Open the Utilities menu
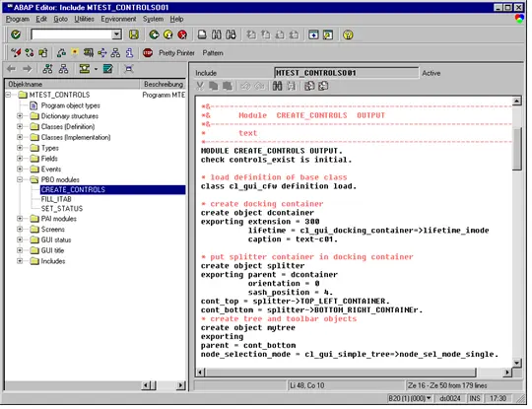The image size is (532, 409). [x=84, y=19]
